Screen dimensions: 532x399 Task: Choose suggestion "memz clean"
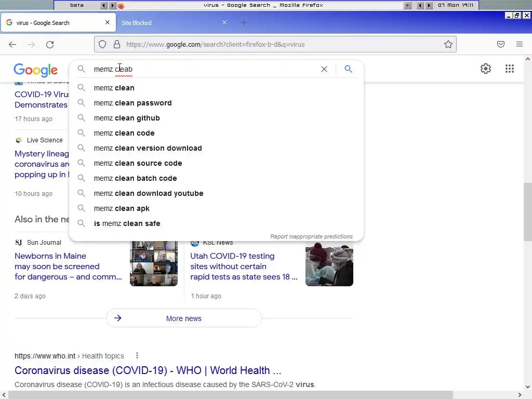216,88
